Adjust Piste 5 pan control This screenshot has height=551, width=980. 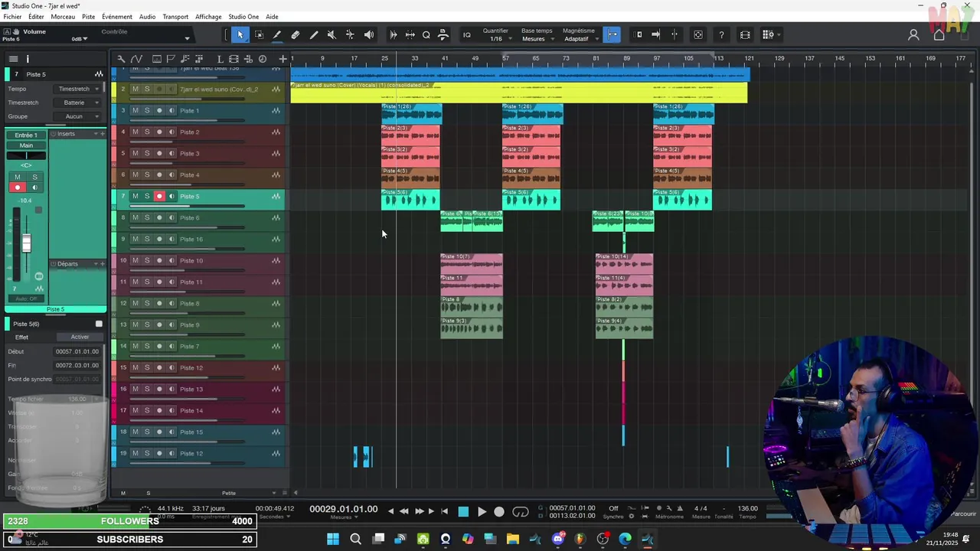26,156
